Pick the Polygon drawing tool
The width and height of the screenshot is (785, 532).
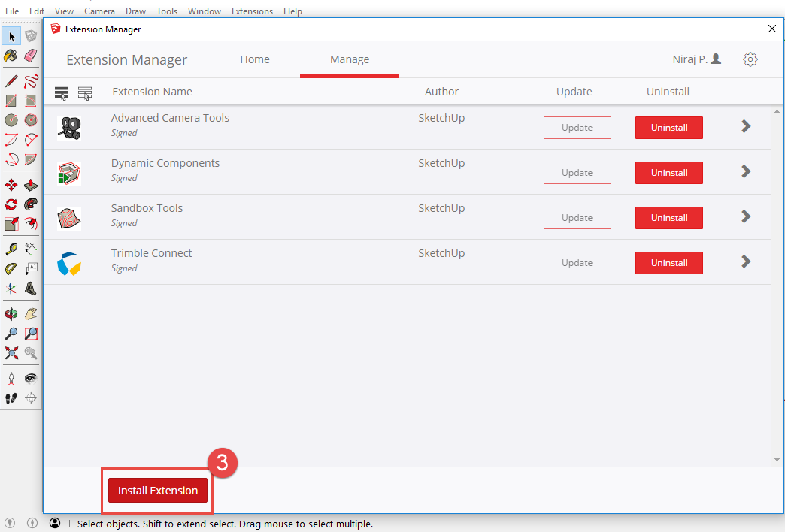[x=31, y=120]
